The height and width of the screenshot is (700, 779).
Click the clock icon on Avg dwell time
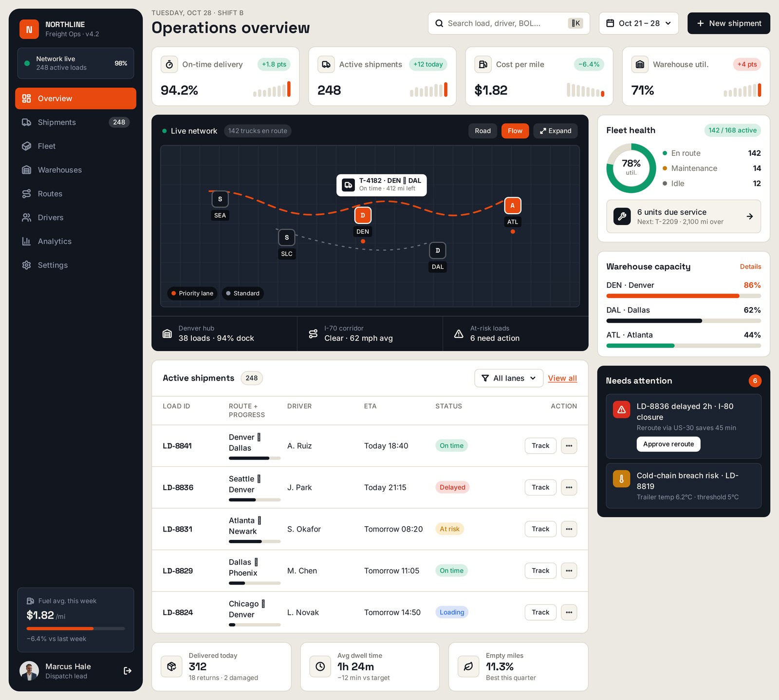tap(320, 666)
